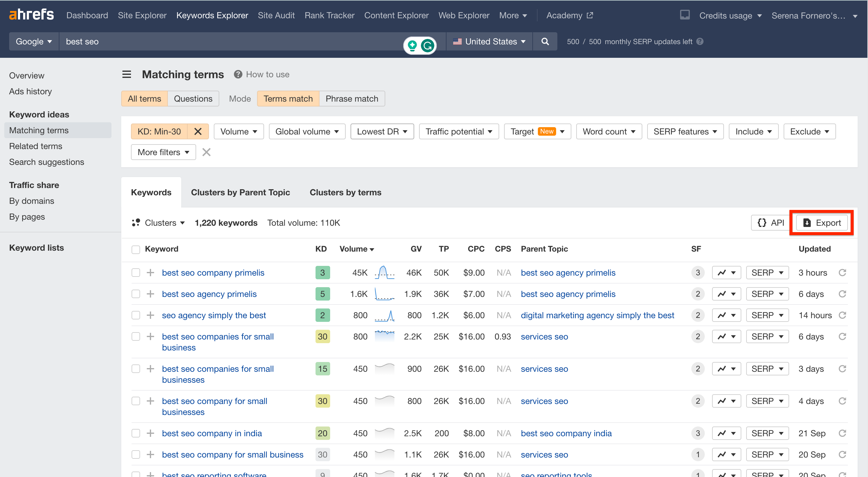The height and width of the screenshot is (477, 868).
Task: Open the Volume dropdown filter
Action: [x=238, y=131]
